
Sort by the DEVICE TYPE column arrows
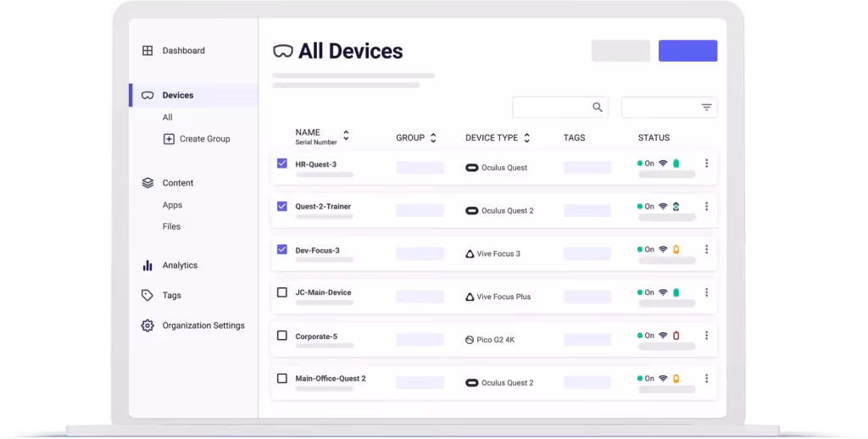(527, 138)
